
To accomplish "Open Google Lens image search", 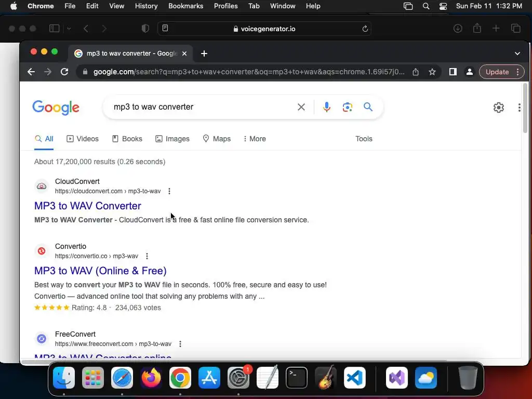I will click(348, 107).
